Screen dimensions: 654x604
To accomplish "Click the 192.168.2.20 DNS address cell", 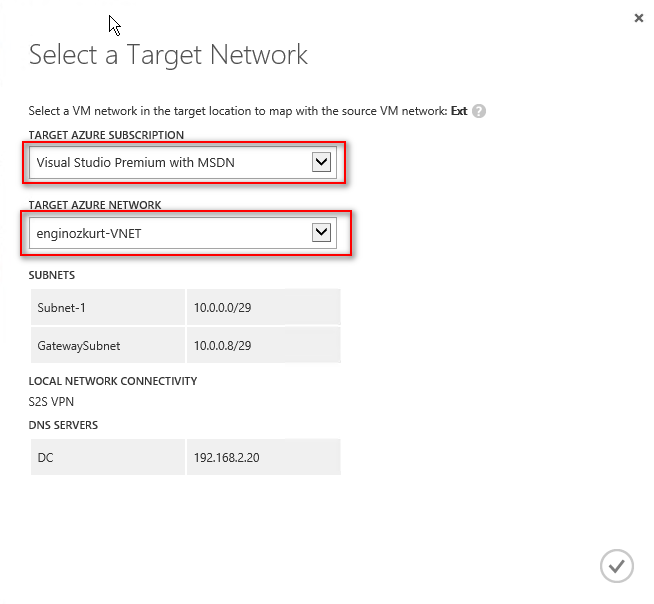I will pos(228,457).
